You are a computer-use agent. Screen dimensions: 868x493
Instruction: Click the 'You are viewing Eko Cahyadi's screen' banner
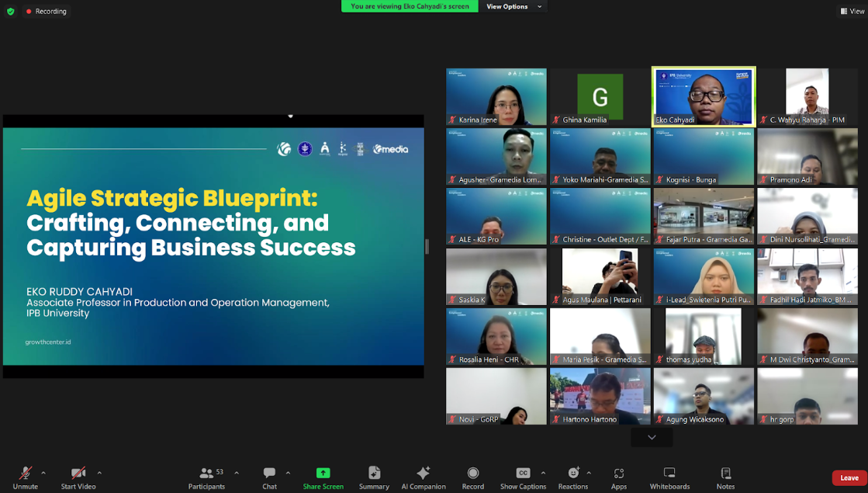pyautogui.click(x=410, y=7)
